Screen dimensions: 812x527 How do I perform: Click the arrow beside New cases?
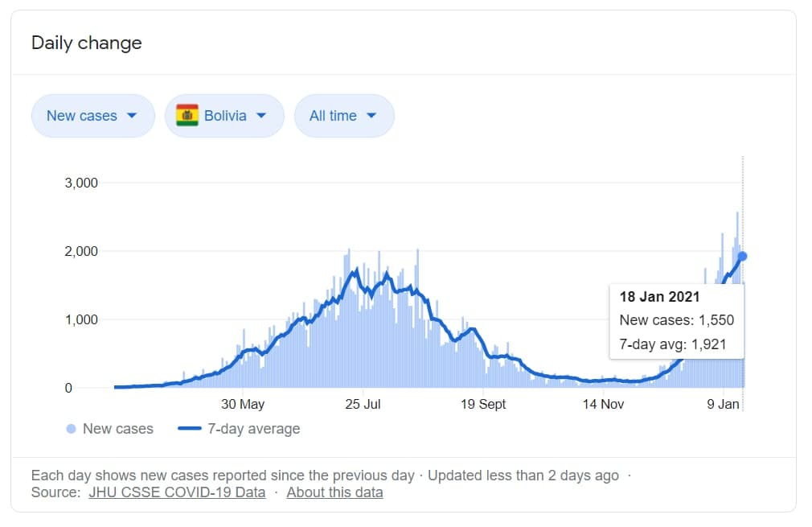132,116
